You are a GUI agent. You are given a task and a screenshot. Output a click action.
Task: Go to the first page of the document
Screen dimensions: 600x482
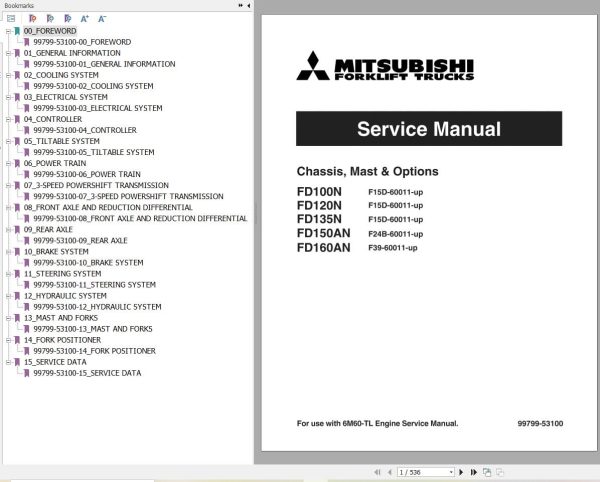[377, 472]
